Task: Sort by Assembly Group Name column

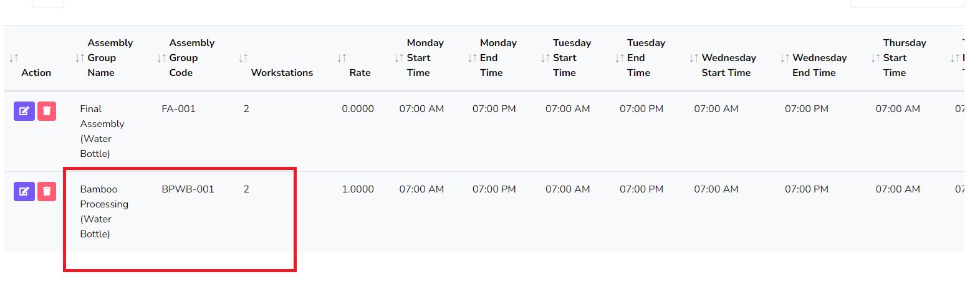Action: coord(80,58)
